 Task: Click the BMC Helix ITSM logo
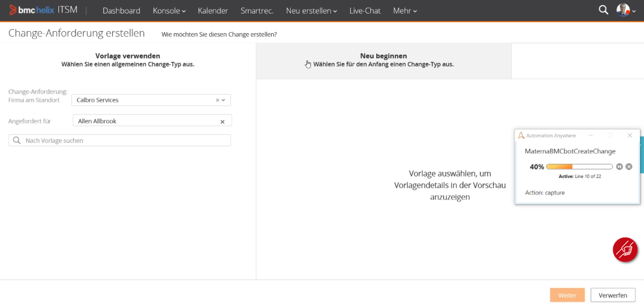click(44, 10)
